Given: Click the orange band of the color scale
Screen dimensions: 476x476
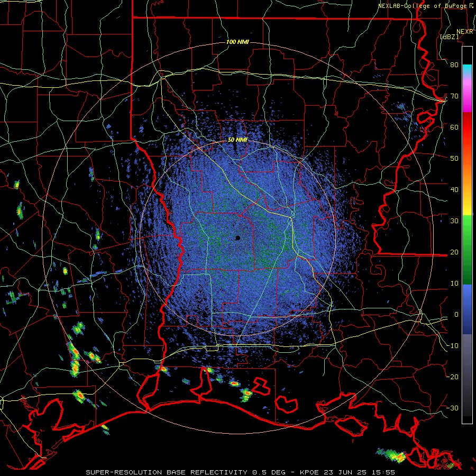Looking at the screenshot, I should pos(467,175).
